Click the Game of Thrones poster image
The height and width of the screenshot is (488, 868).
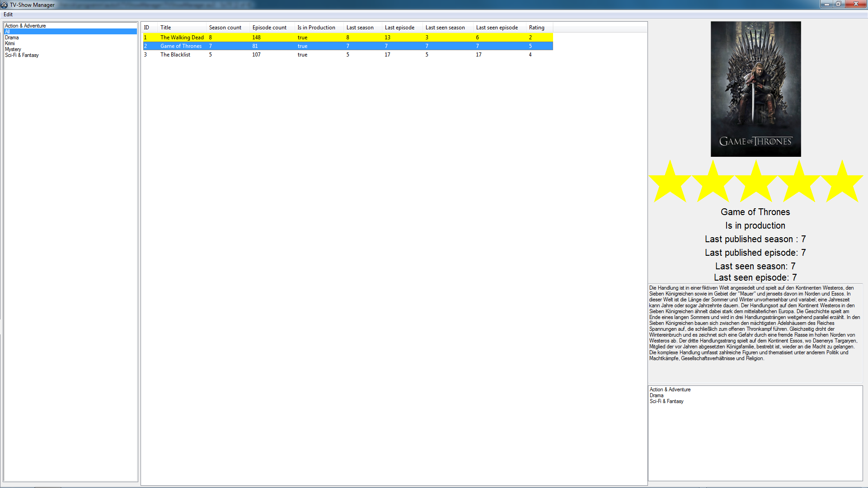click(755, 89)
